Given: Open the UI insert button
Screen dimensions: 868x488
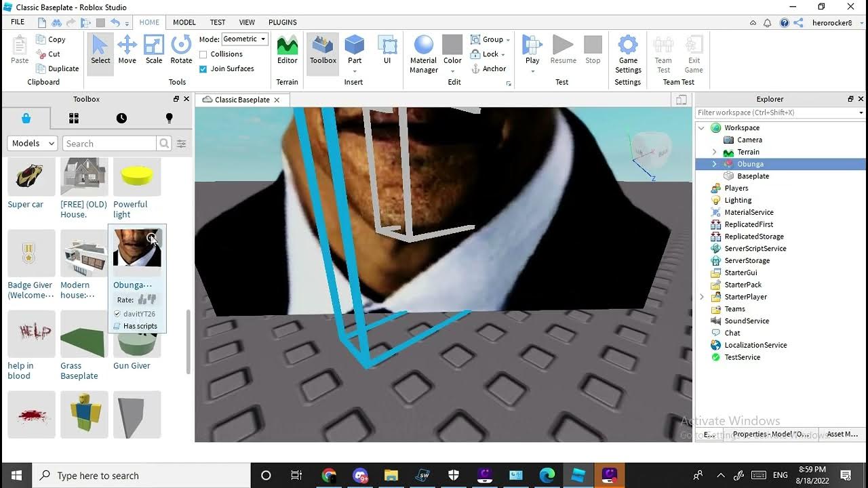Looking at the screenshot, I should (x=387, y=50).
